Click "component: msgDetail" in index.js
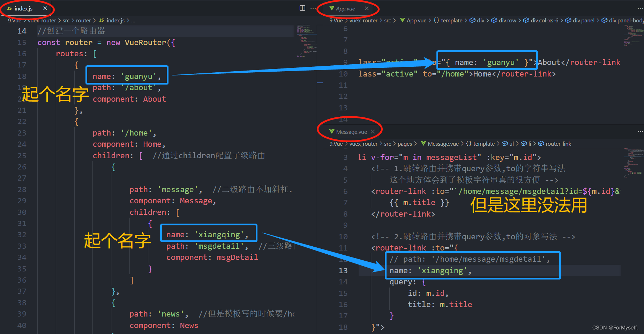This screenshot has width=644, height=334. pyautogui.click(x=212, y=257)
